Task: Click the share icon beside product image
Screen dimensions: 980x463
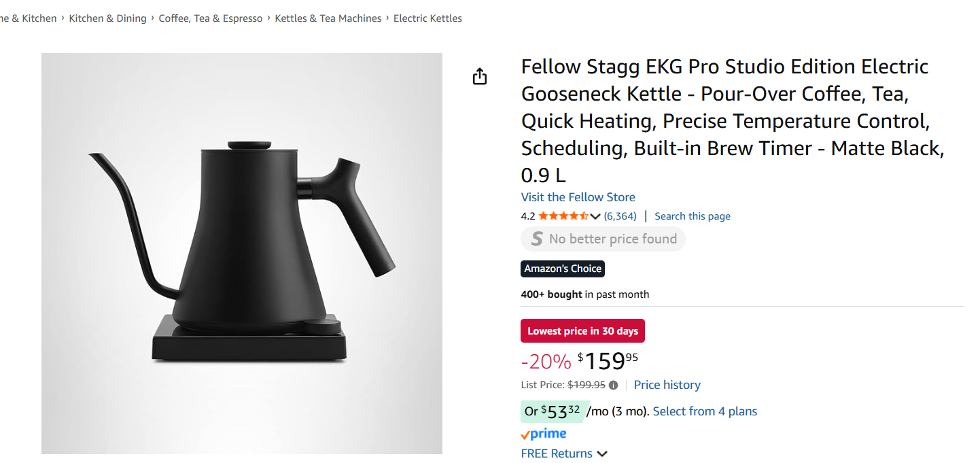Action: click(x=480, y=77)
